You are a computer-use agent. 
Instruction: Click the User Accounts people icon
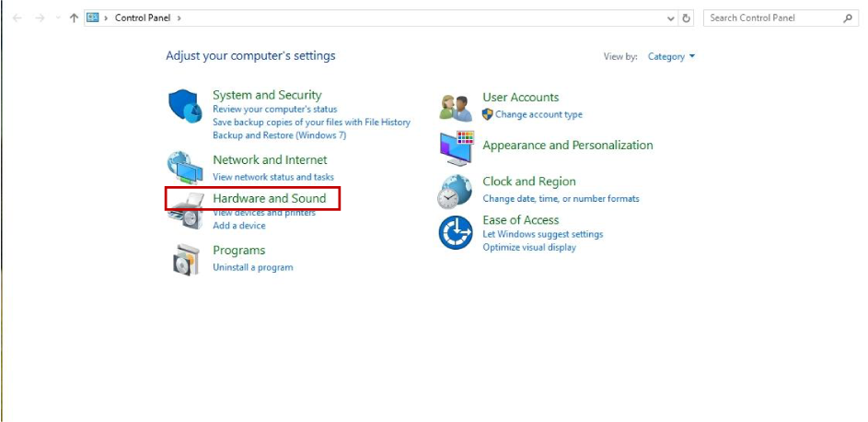click(x=456, y=108)
